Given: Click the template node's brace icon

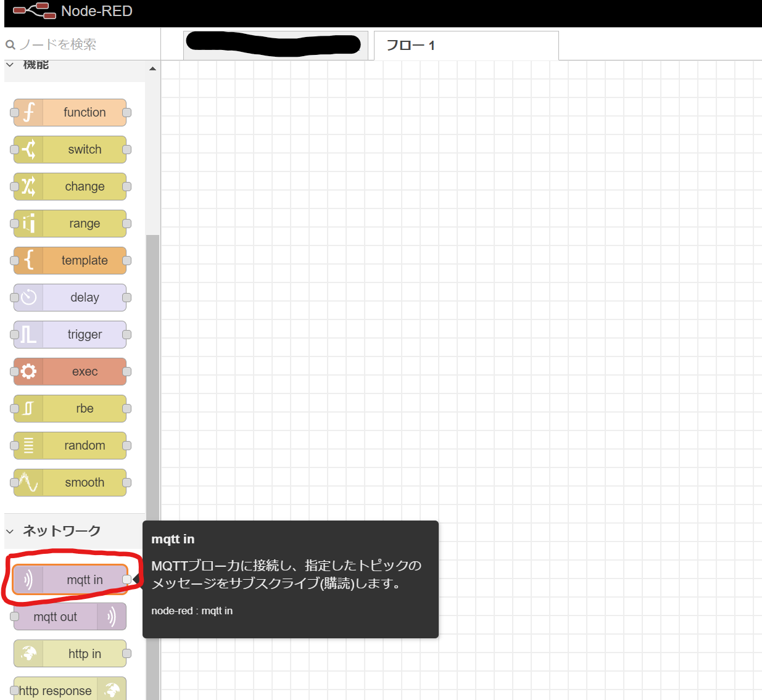Looking at the screenshot, I should coord(28,260).
